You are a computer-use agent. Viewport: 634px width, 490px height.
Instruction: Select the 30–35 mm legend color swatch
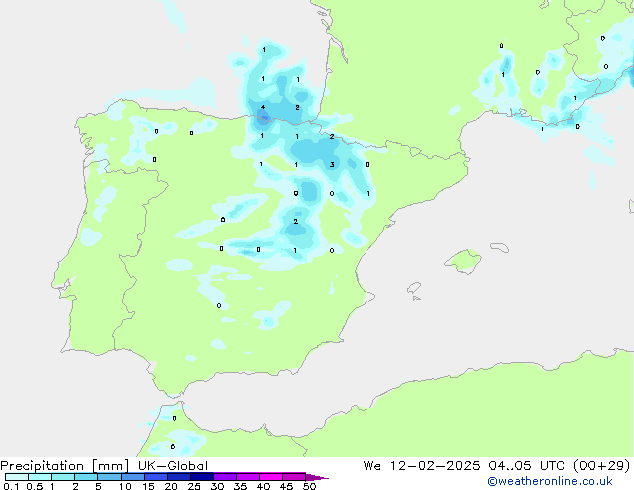[x=225, y=477]
